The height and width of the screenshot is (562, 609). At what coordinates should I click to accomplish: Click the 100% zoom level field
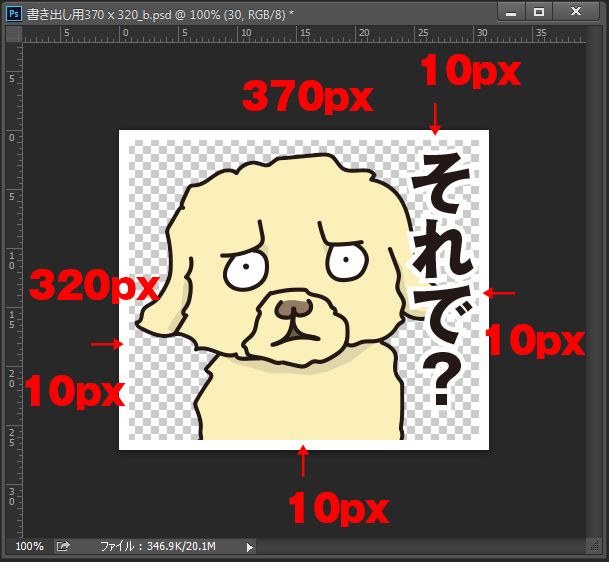[x=29, y=546]
